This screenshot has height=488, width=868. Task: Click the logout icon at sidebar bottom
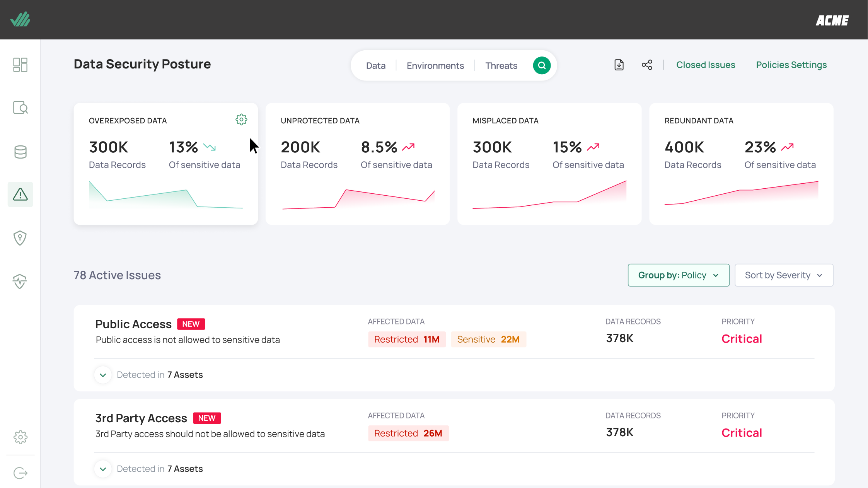pyautogui.click(x=20, y=473)
